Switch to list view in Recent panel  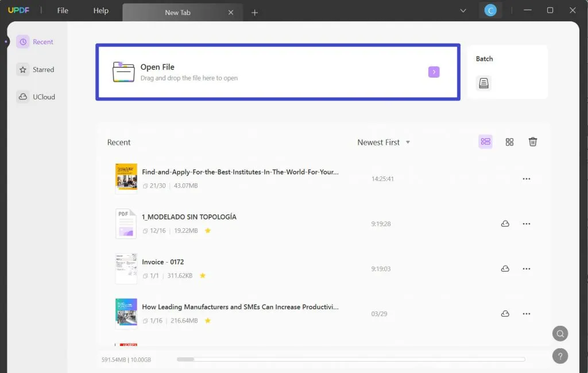pyautogui.click(x=485, y=141)
